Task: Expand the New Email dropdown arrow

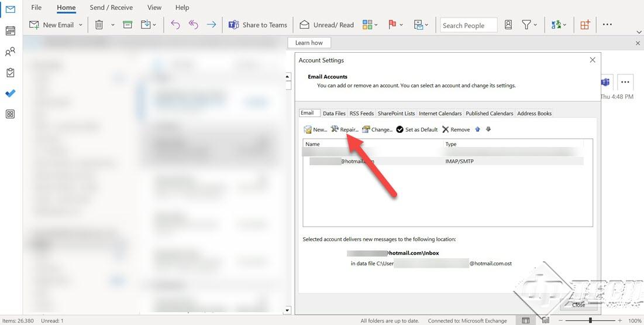Action: tap(81, 25)
